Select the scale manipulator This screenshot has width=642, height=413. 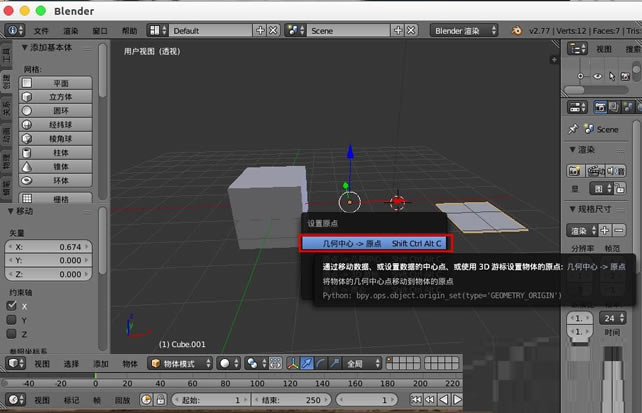(x=335, y=363)
